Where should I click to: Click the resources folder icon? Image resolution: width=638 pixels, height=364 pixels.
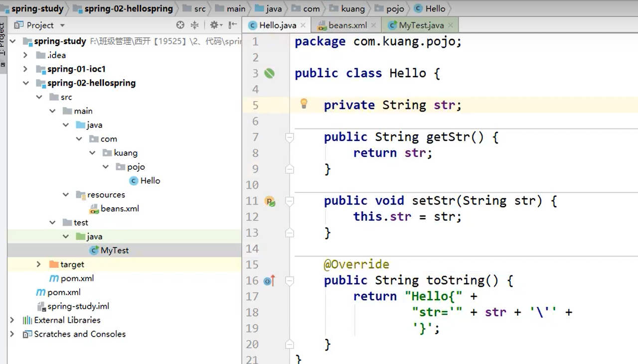pos(81,195)
